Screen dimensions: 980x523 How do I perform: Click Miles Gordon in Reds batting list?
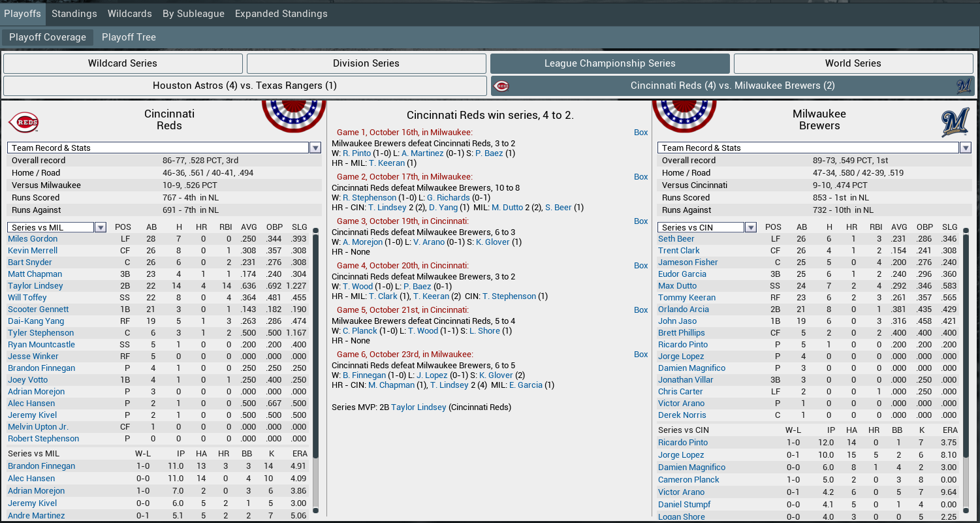tap(33, 239)
